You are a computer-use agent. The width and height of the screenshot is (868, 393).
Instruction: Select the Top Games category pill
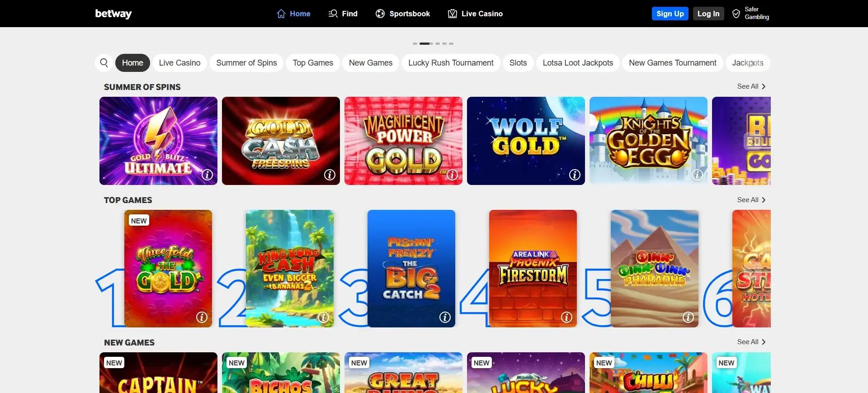(x=313, y=63)
